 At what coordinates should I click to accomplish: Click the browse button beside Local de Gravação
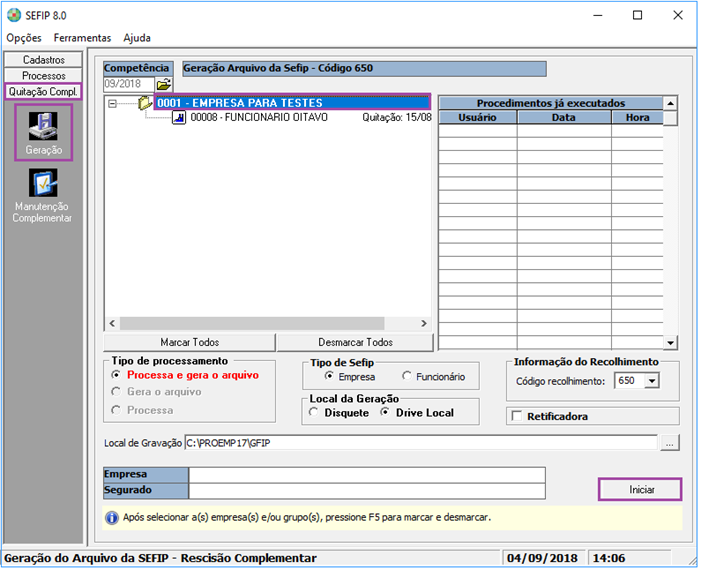point(669,443)
